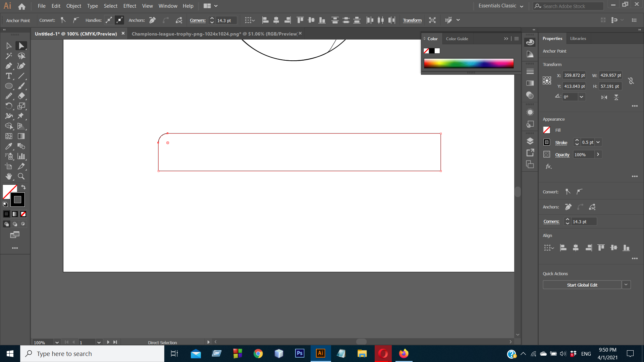Click the X position input field
This screenshot has width=644, height=362.
coord(574,75)
